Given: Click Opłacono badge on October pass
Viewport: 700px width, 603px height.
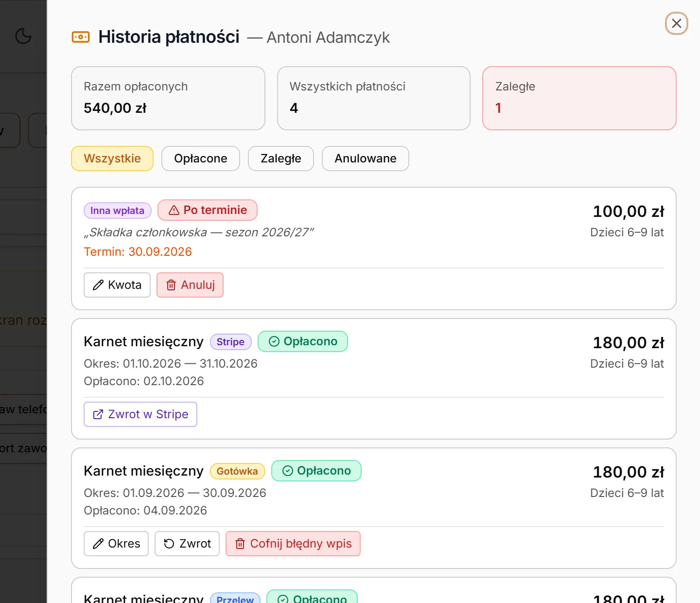Looking at the screenshot, I should tap(303, 341).
